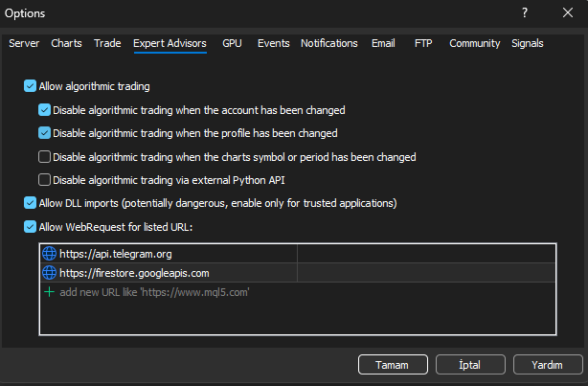Toggle Allow DLL imports checkbox
This screenshot has height=386, width=588.
point(30,202)
